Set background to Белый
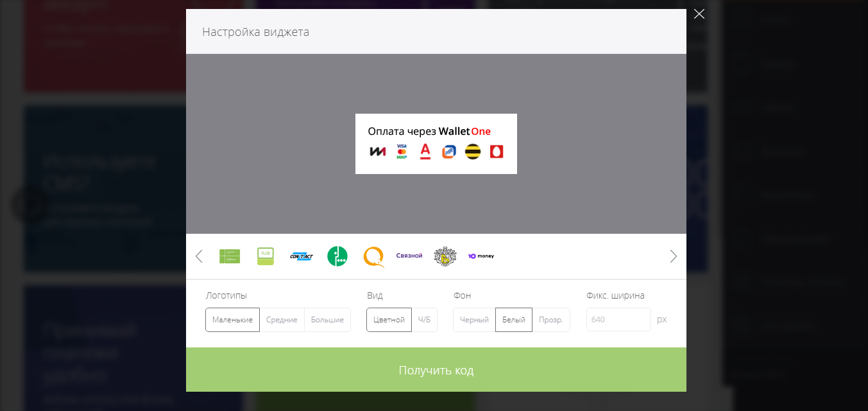The height and width of the screenshot is (411, 868). point(513,320)
